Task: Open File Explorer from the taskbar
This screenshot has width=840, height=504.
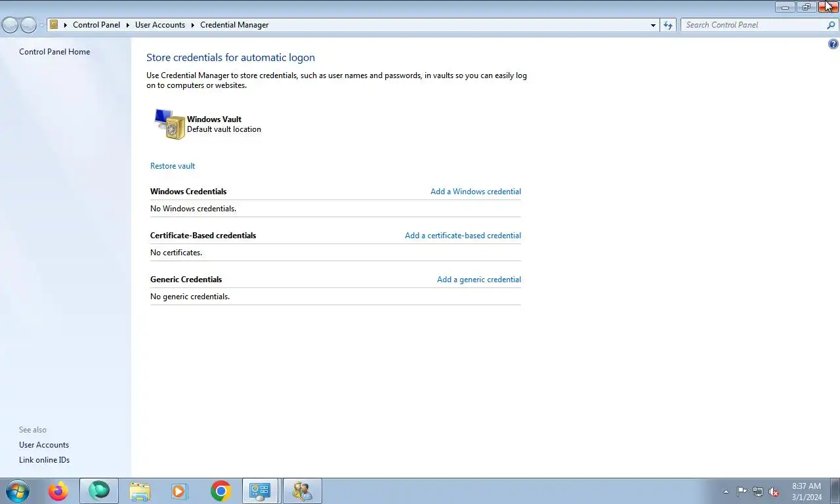Action: 140,491
